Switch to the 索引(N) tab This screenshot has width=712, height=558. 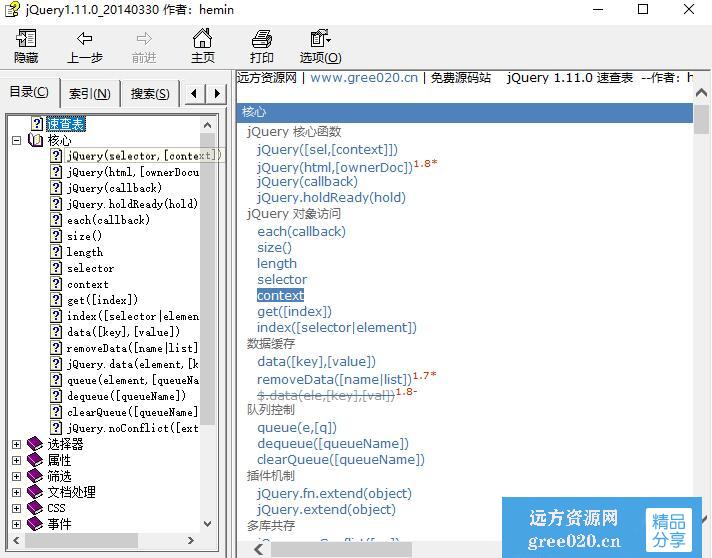89,93
